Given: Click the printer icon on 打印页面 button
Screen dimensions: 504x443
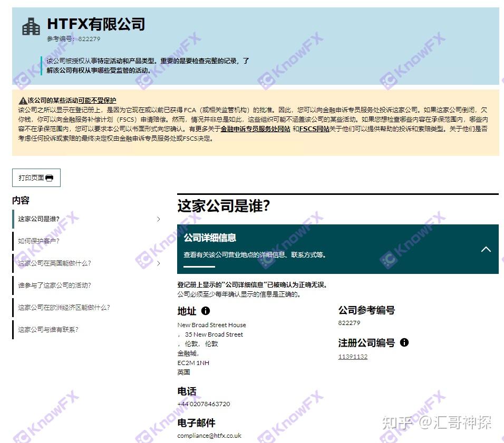Looking at the screenshot, I should (x=49, y=178).
